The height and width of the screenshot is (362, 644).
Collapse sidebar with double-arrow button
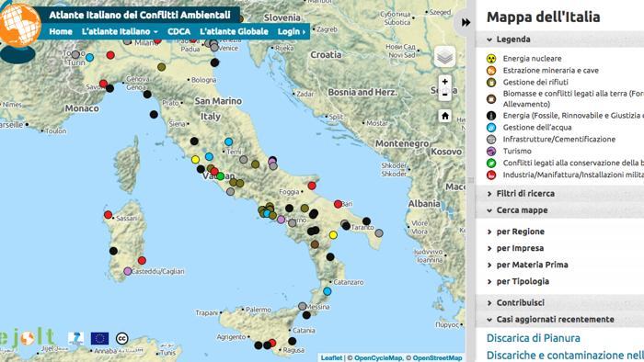tap(466, 23)
